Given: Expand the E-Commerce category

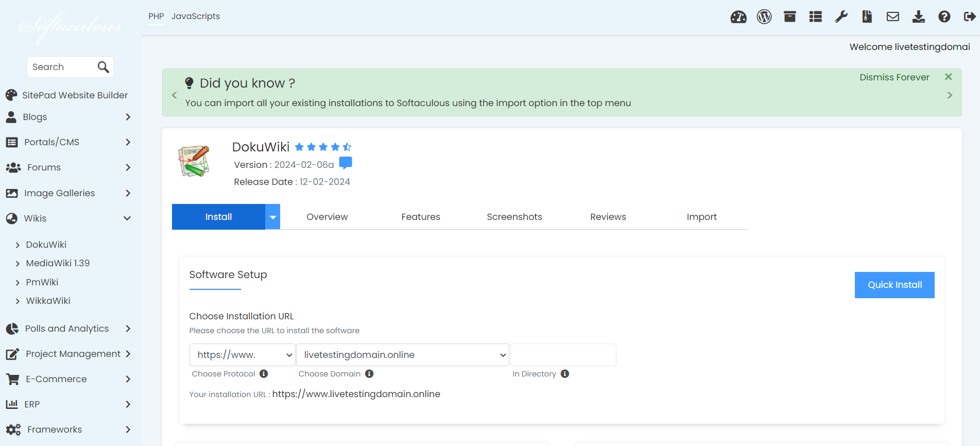Looking at the screenshot, I should coord(68,379).
